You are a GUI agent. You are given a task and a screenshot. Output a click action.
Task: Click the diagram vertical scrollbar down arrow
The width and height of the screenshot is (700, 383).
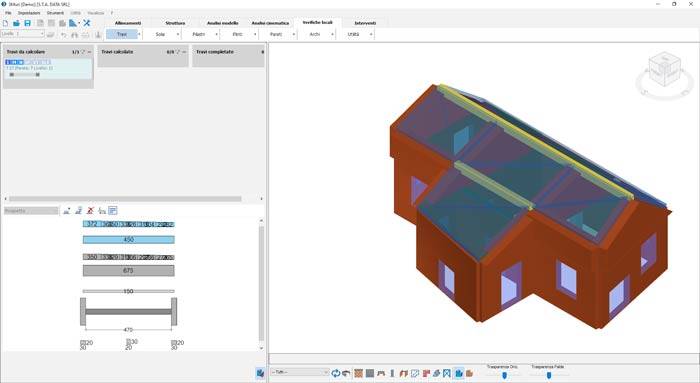261,348
